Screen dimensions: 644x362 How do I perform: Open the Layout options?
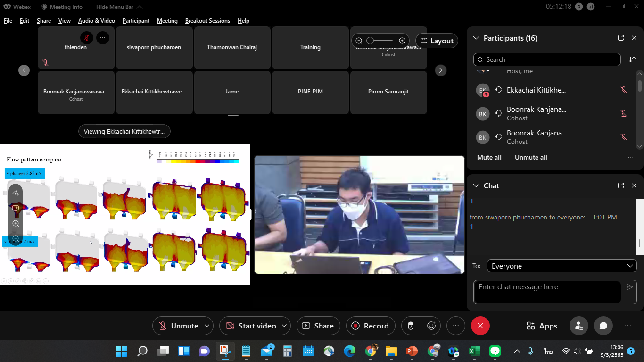(x=437, y=41)
